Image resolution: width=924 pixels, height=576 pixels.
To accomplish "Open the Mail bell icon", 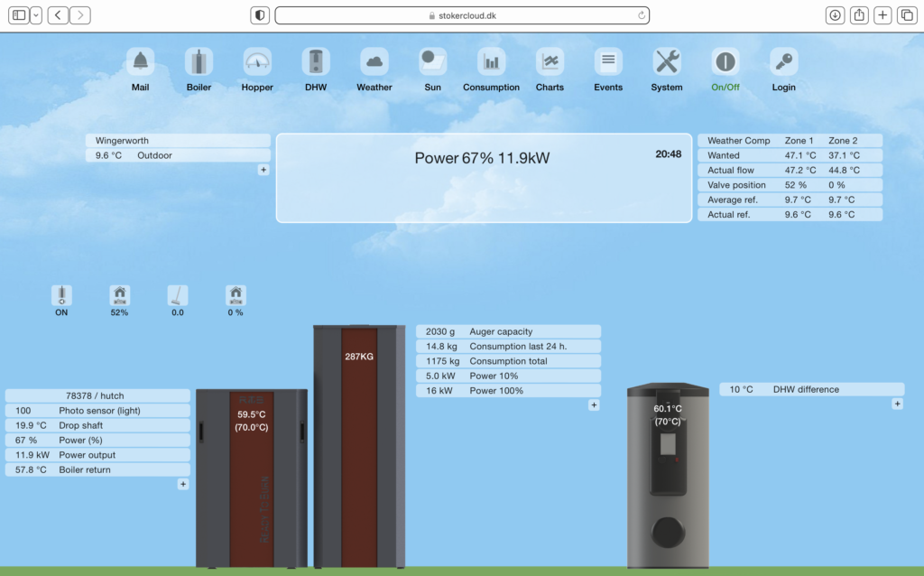I will (x=140, y=62).
